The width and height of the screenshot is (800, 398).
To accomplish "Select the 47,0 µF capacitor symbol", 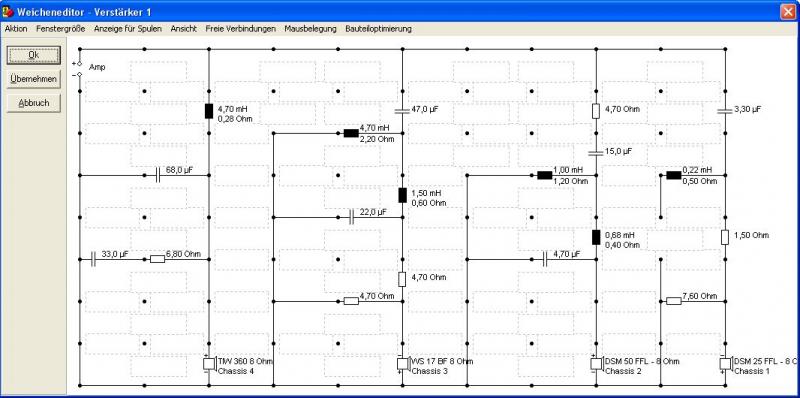I will coord(403,111).
